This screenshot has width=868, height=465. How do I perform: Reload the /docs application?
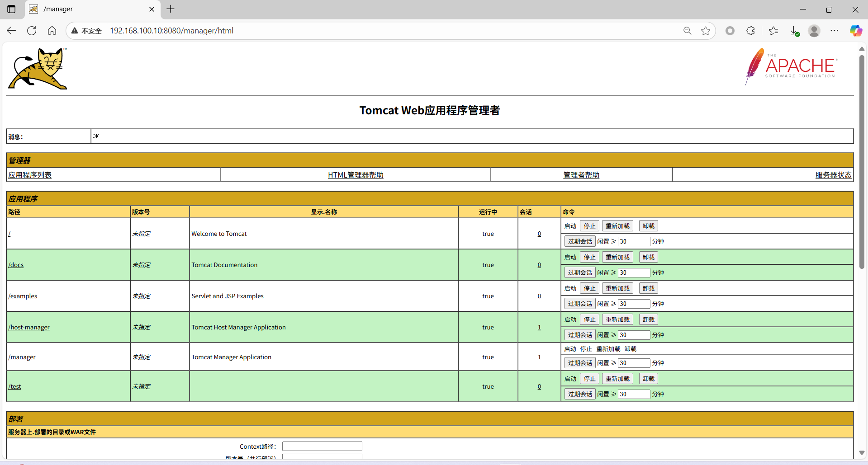[x=617, y=257]
